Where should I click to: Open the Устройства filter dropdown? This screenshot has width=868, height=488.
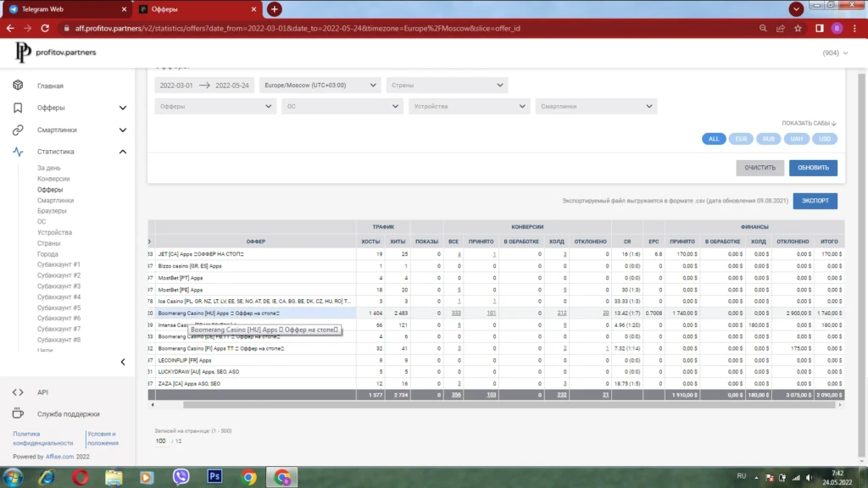(469, 106)
